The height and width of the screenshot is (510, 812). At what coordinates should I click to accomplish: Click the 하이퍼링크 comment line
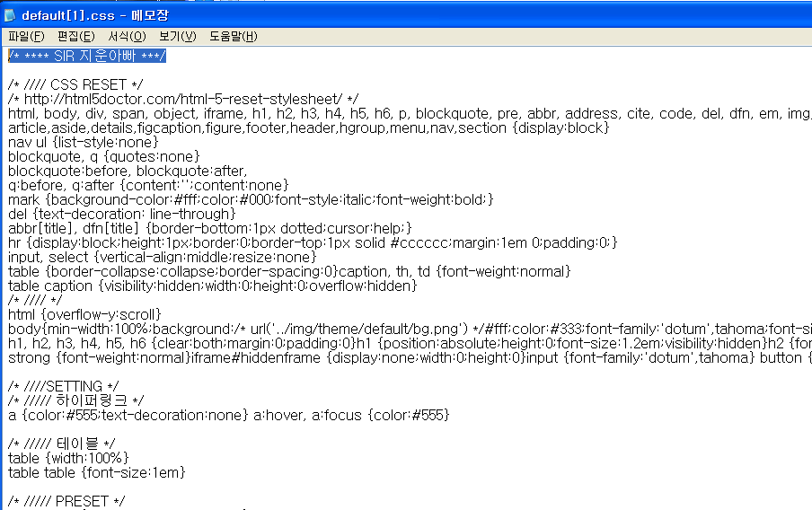[75, 401]
